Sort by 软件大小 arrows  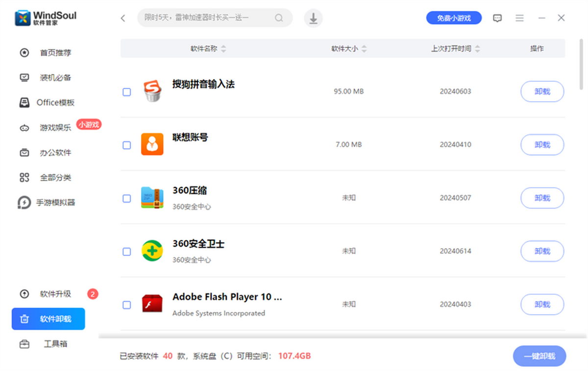tap(364, 48)
